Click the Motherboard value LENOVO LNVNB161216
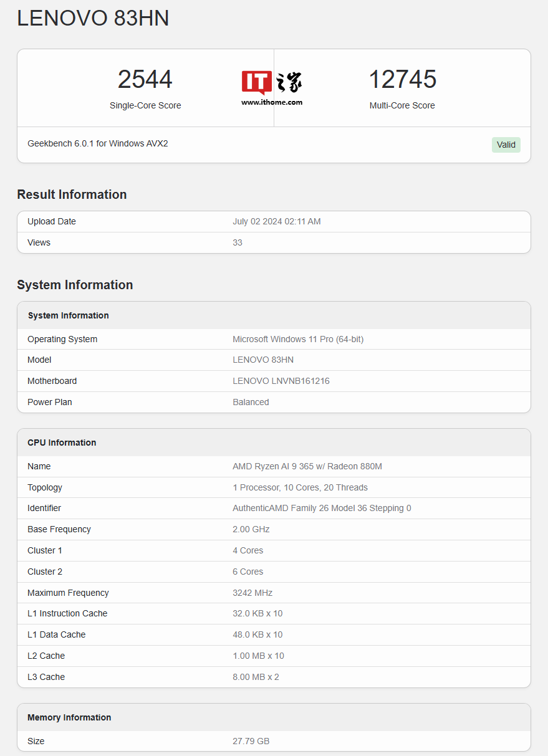This screenshot has width=548, height=756. [281, 381]
